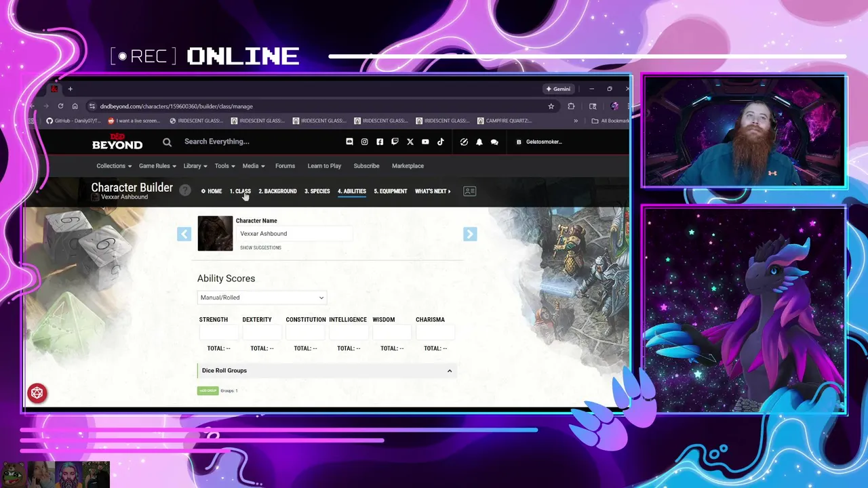The image size is (868, 488).
Task: Open the CAMPFIRE QUARTZ bookmark
Action: [x=505, y=121]
